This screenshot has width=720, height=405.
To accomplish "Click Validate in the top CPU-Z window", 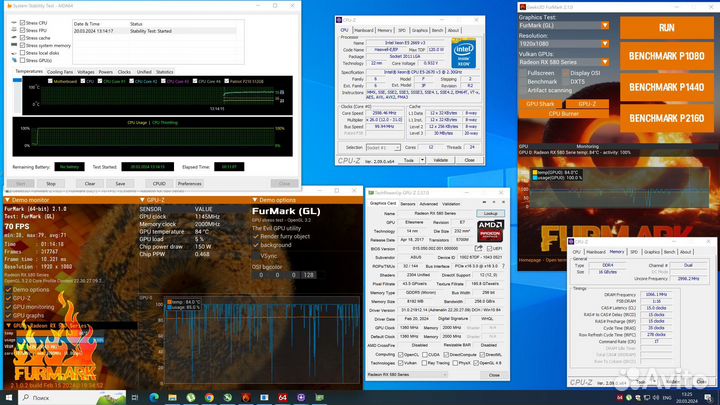I will point(440,160).
